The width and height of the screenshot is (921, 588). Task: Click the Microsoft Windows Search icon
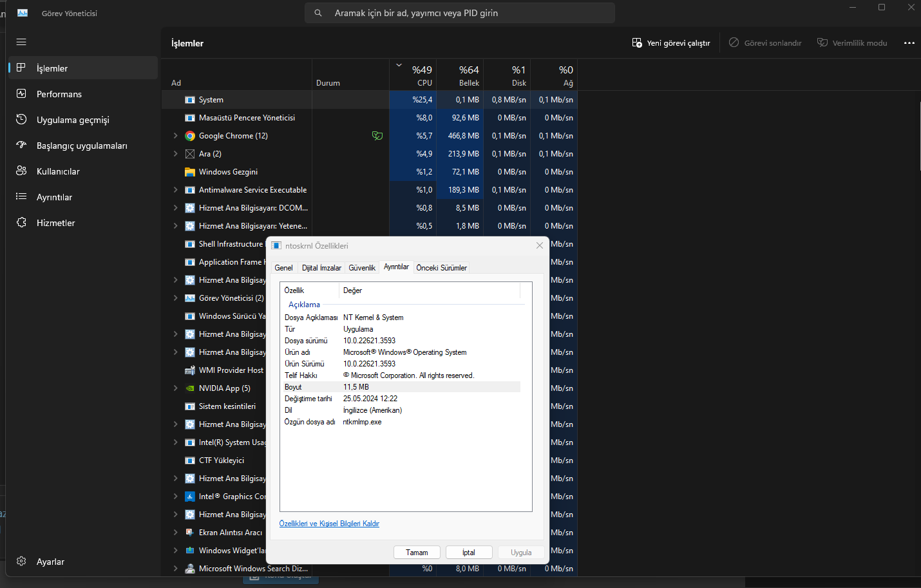click(190, 569)
